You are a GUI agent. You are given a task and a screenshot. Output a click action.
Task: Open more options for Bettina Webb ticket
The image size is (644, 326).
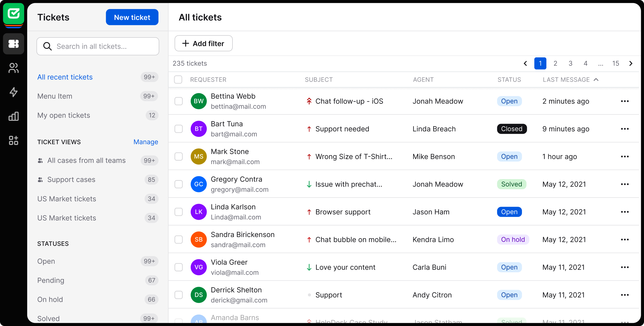[625, 101]
